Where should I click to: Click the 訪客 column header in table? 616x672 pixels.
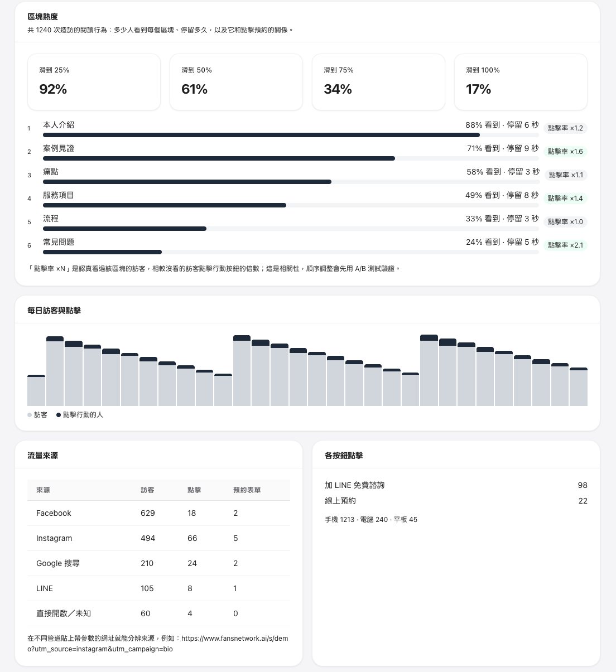[147, 490]
